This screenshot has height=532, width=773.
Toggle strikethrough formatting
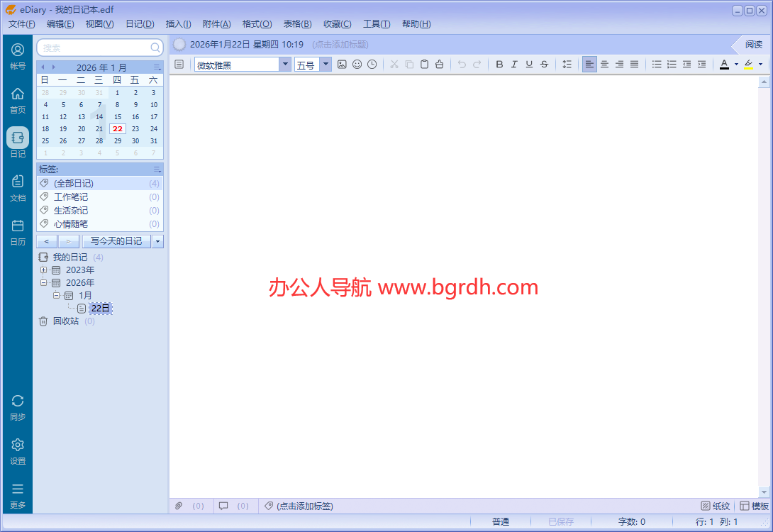point(544,64)
